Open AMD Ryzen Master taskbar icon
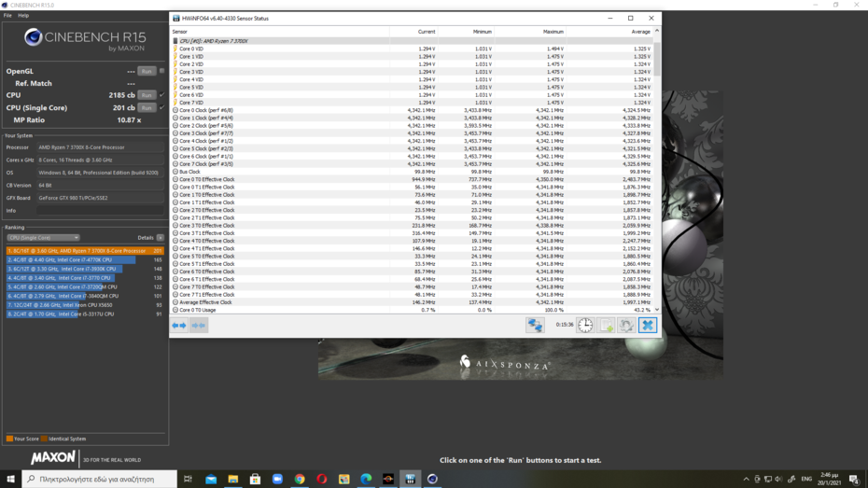The width and height of the screenshot is (868, 488). coord(388,480)
